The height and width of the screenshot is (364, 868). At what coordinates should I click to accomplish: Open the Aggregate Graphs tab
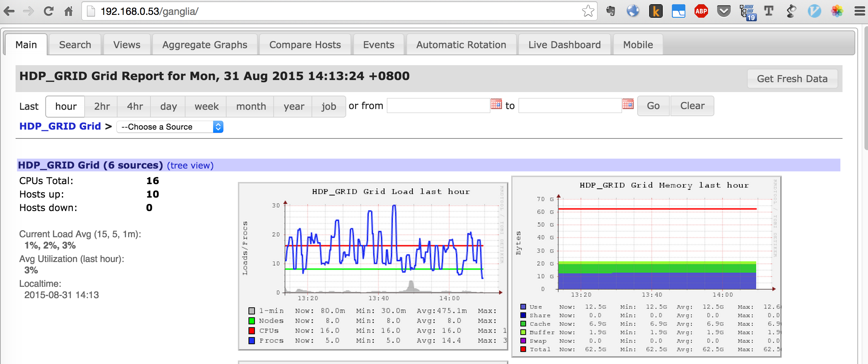[x=205, y=45]
